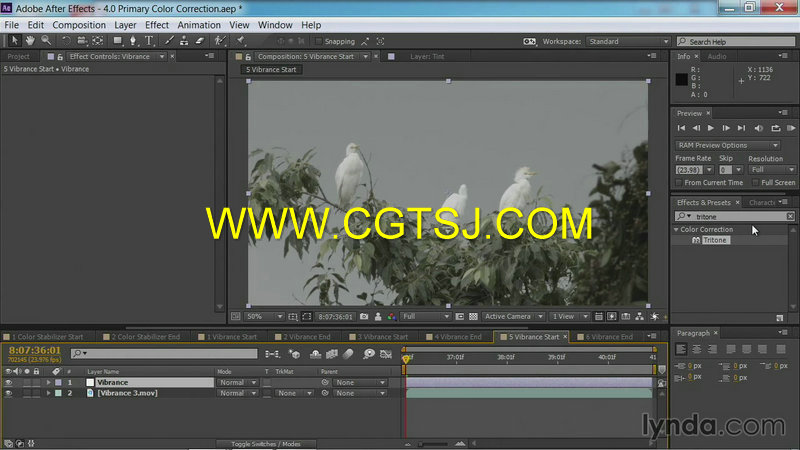Enable Full Screen checkbox
The width and height of the screenshot is (800, 450).
755,183
